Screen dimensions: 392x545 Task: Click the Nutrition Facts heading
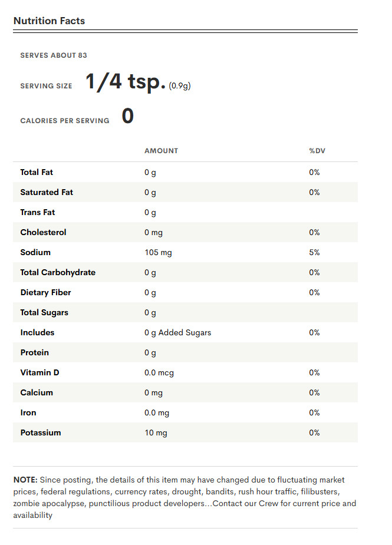coord(49,21)
